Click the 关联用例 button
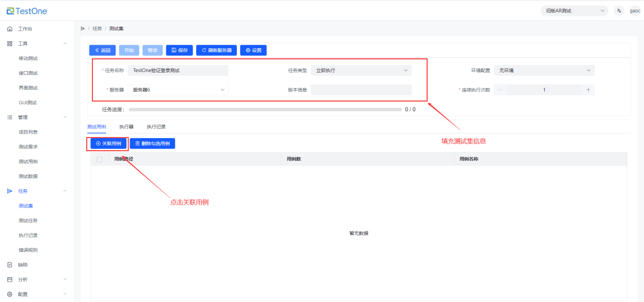Image resolution: width=644 pixels, height=302 pixels. [x=108, y=144]
